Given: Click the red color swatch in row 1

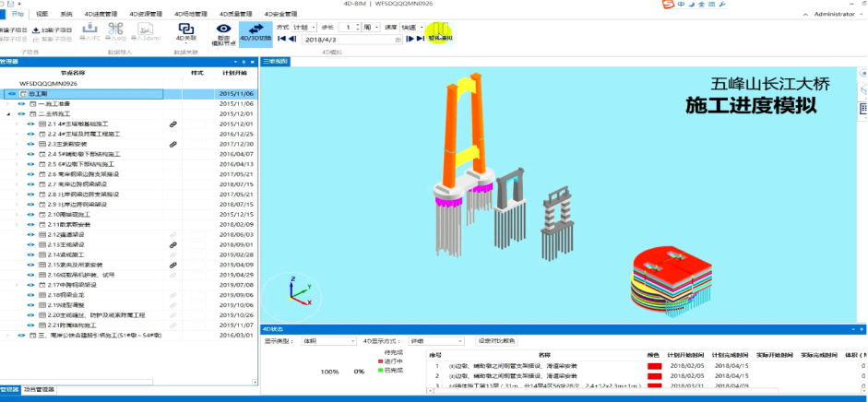Looking at the screenshot, I should [x=654, y=366].
